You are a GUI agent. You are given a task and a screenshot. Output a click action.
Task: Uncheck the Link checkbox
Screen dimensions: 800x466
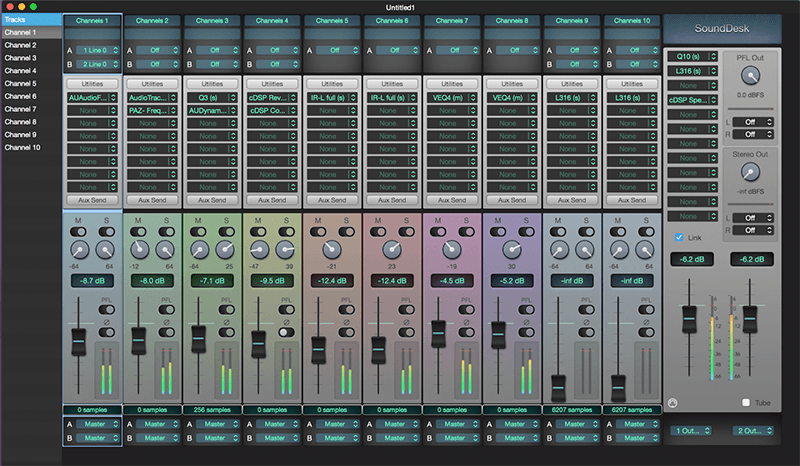(680, 237)
